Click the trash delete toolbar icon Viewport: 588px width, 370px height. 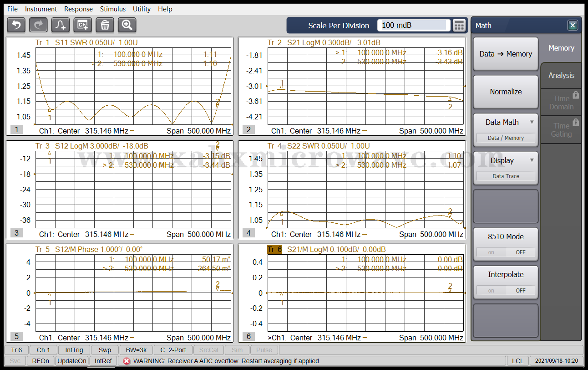click(x=105, y=25)
